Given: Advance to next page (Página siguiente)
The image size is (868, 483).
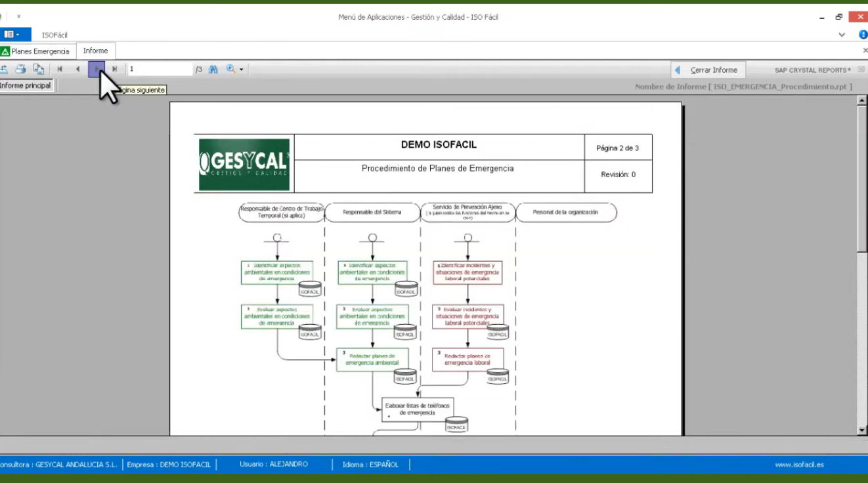Looking at the screenshot, I should [x=97, y=69].
